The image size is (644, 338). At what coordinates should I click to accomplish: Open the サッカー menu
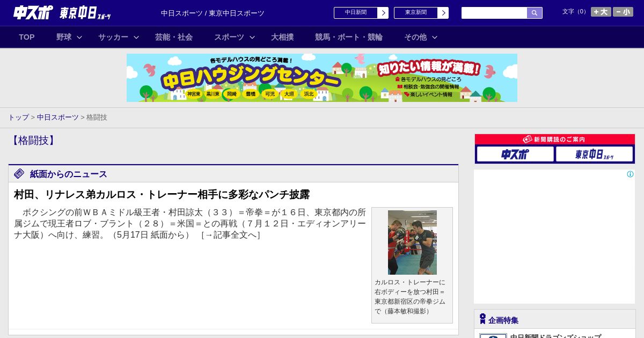click(113, 37)
